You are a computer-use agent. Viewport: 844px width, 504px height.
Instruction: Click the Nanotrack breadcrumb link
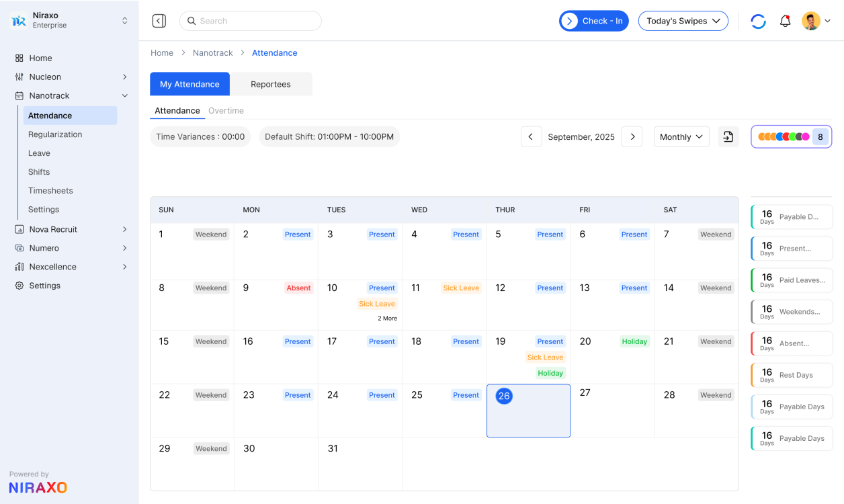coord(212,53)
